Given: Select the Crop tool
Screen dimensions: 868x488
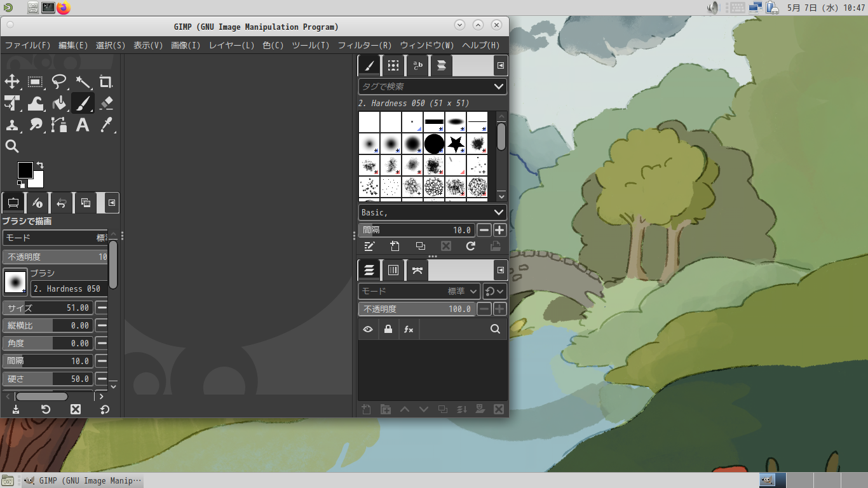Looking at the screenshot, I should [x=106, y=81].
